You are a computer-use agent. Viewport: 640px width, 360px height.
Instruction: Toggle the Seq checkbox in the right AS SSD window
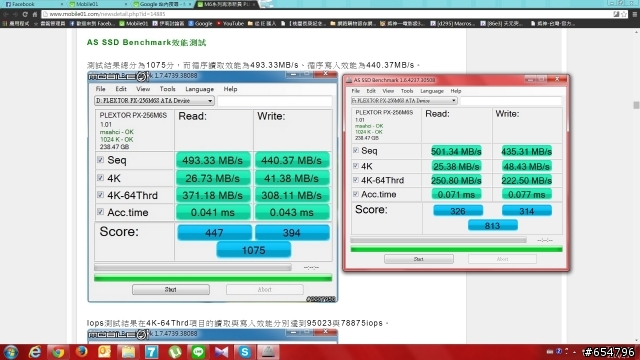356,151
